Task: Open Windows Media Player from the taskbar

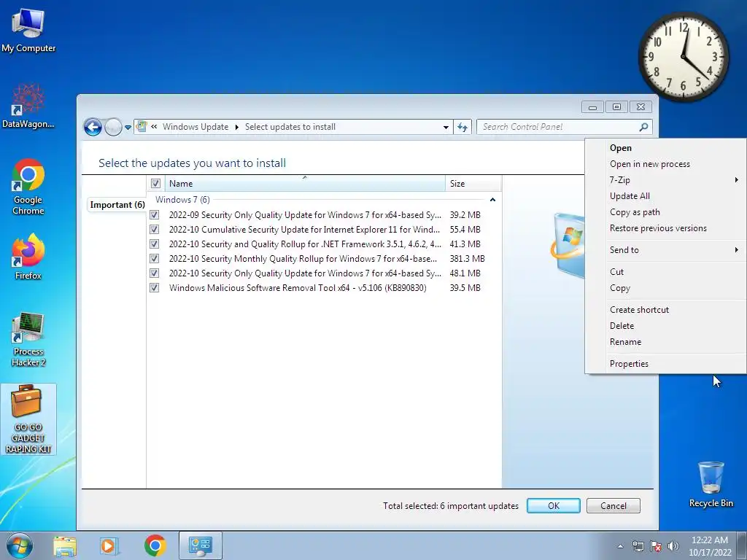Action: point(108,546)
